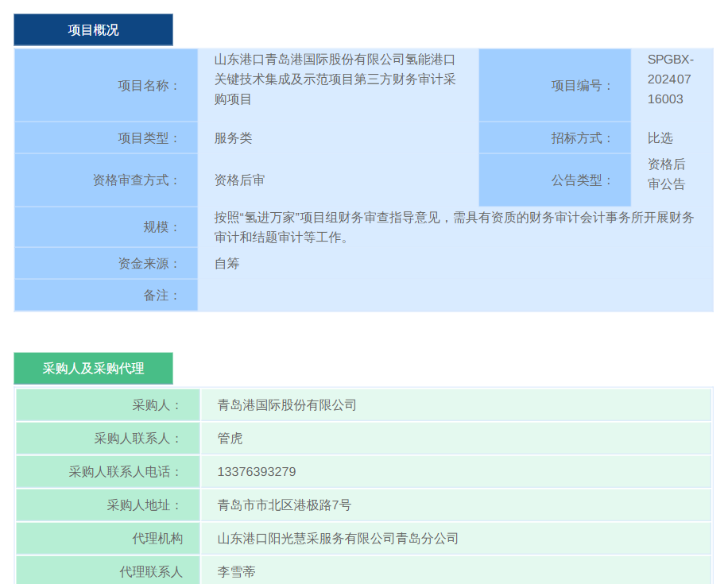The height and width of the screenshot is (584, 728).
Task: Click the project name text starting with 山东港口青岛港
Action: point(335,79)
